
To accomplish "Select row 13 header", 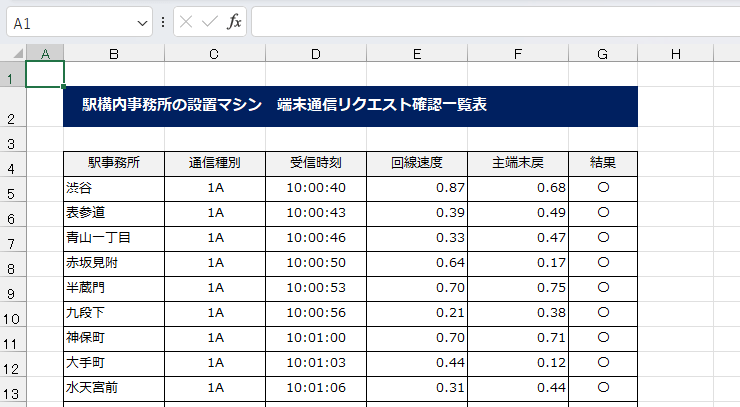I will (x=13, y=390).
